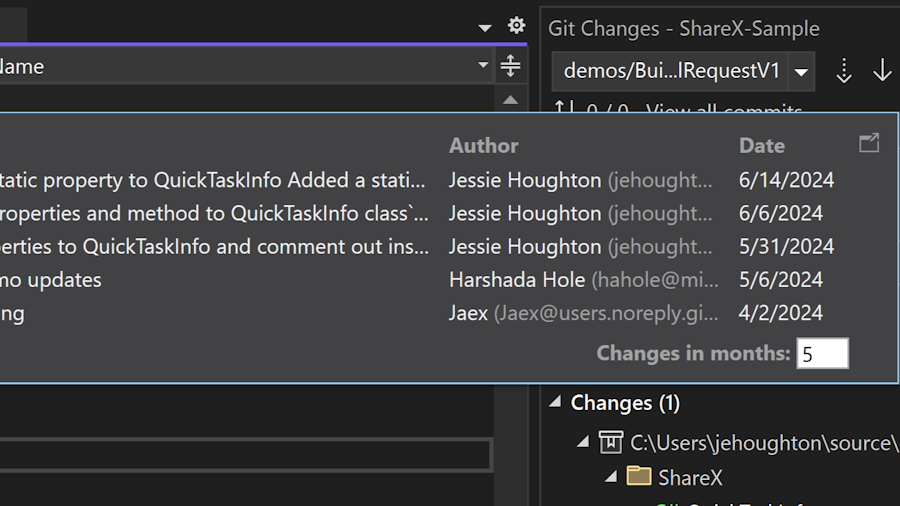Image resolution: width=900 pixels, height=506 pixels.
Task: Click the Pull down-arrow icon
Action: pyautogui.click(x=882, y=71)
